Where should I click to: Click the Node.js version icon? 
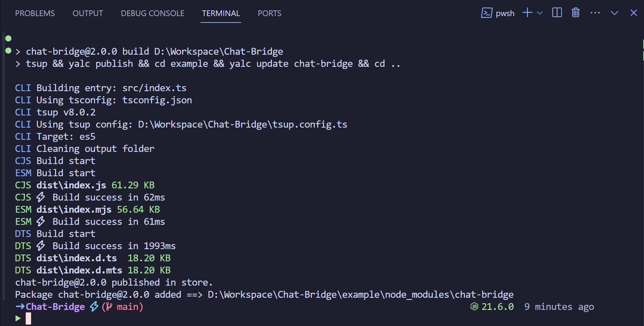(474, 307)
